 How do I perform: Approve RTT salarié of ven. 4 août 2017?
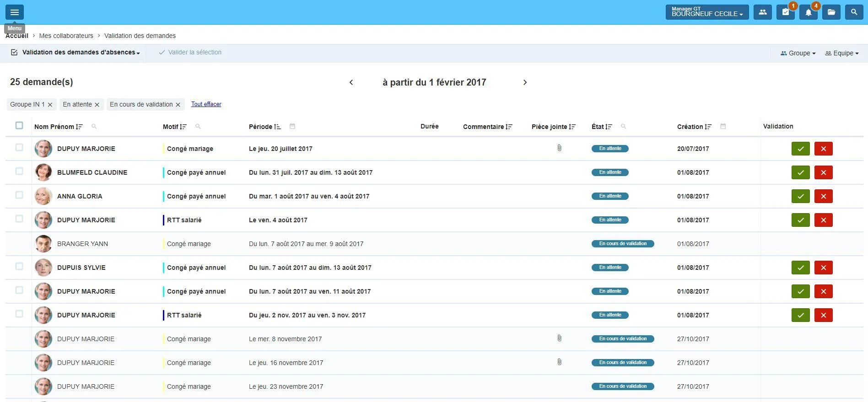tap(801, 220)
